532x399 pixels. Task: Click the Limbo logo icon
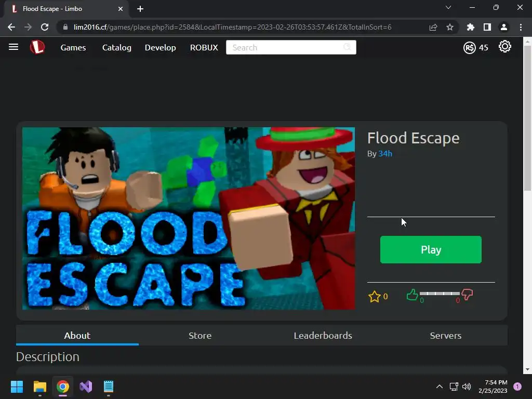coord(37,47)
